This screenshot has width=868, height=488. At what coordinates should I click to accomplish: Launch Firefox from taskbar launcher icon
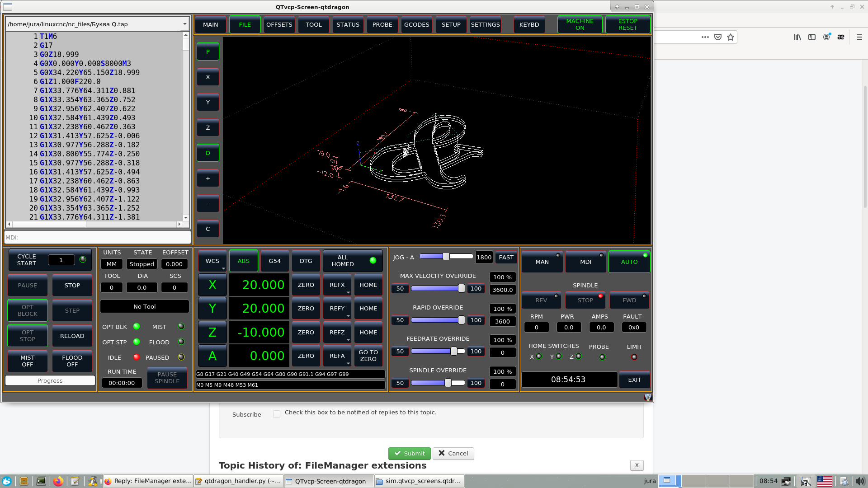[x=58, y=481]
